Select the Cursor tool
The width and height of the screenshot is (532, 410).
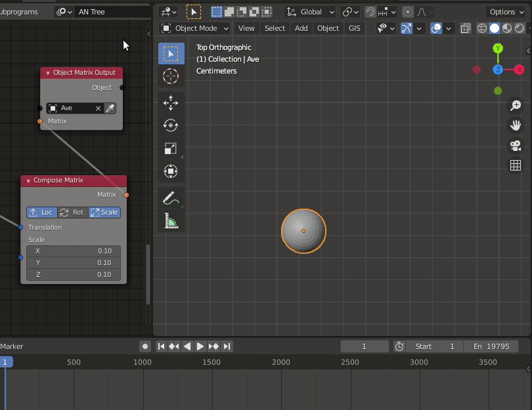coord(171,76)
